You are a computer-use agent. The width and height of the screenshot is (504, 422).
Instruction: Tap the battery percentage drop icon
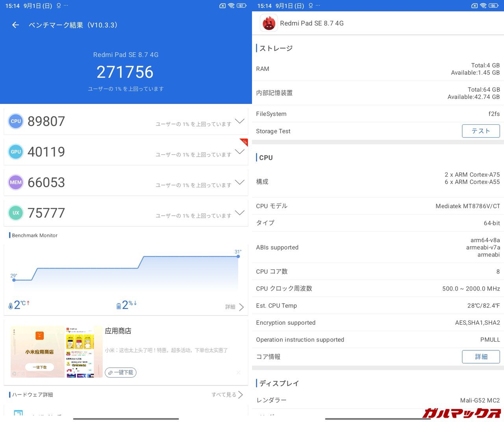click(119, 306)
